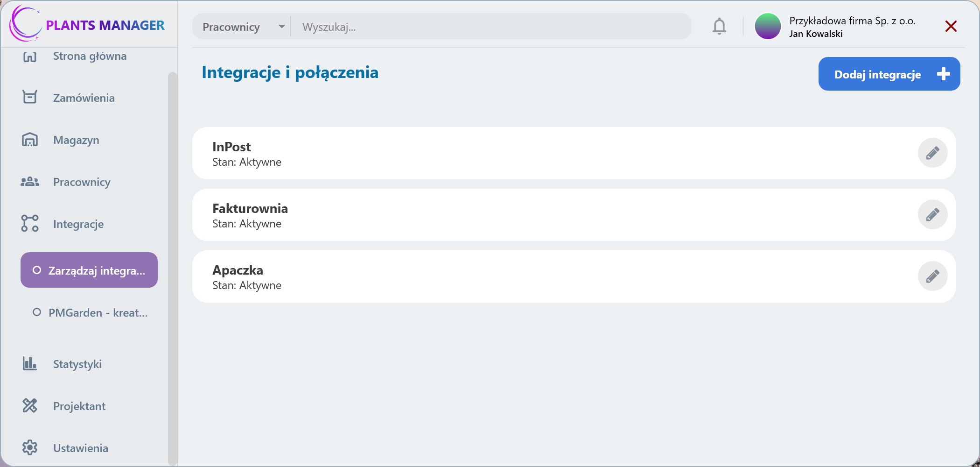Edit the InPost integration with pencil icon
The image size is (980, 467).
click(x=932, y=153)
